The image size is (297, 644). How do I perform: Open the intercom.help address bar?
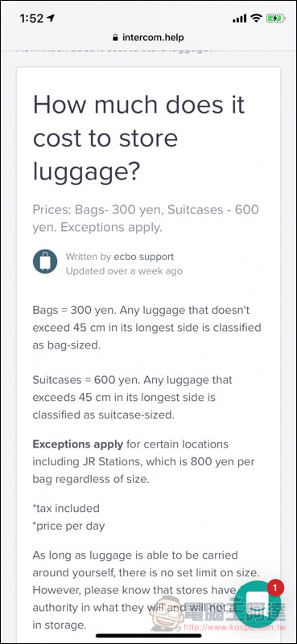pos(148,38)
